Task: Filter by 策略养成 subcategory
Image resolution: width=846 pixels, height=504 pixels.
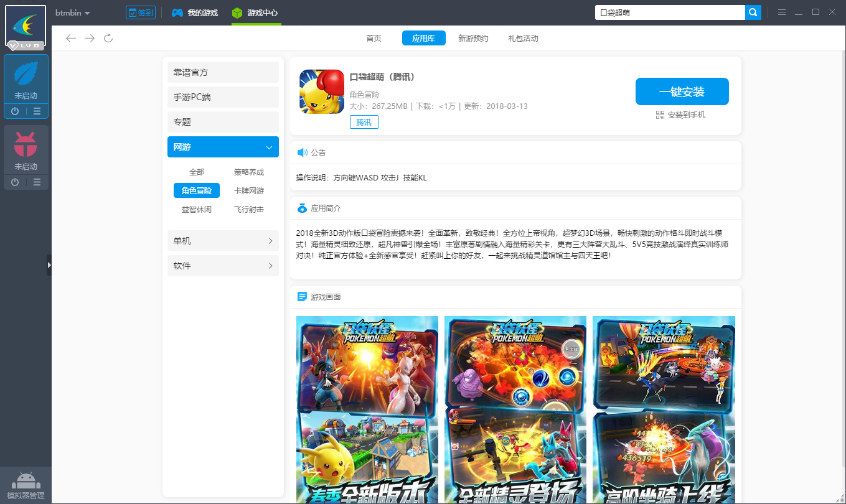Action: coord(249,172)
